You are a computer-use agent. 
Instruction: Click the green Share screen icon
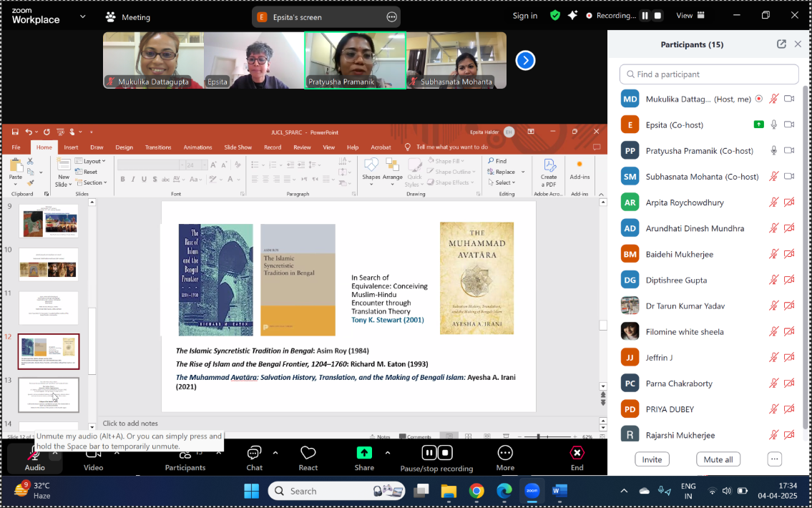[364, 453]
